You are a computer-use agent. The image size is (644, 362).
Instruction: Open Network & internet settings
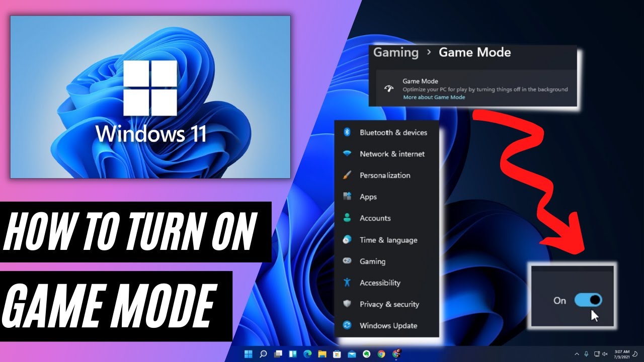(x=391, y=154)
